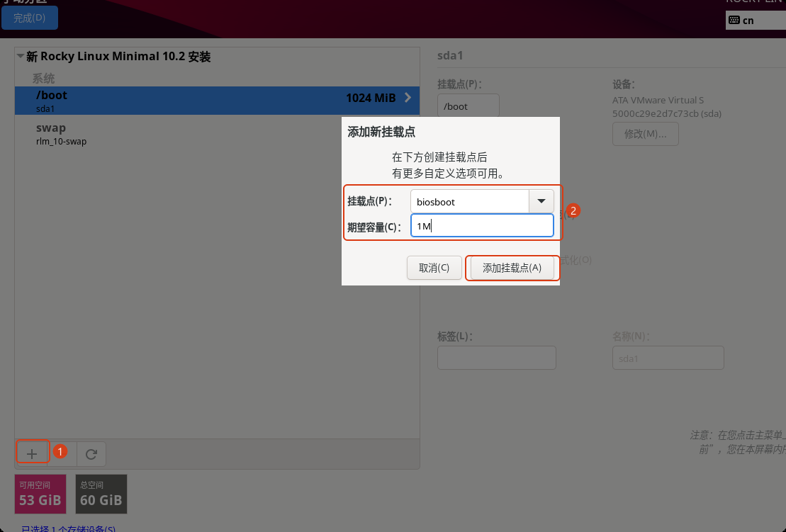Click the /boot mount point field
The width and height of the screenshot is (786, 532).
(468, 106)
